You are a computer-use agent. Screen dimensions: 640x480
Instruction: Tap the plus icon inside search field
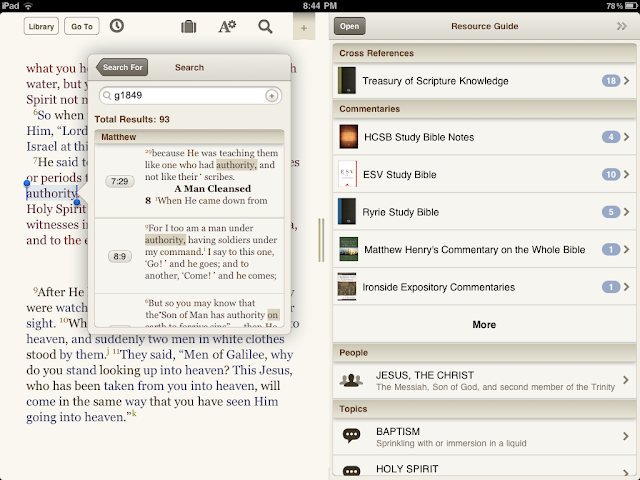[271, 96]
